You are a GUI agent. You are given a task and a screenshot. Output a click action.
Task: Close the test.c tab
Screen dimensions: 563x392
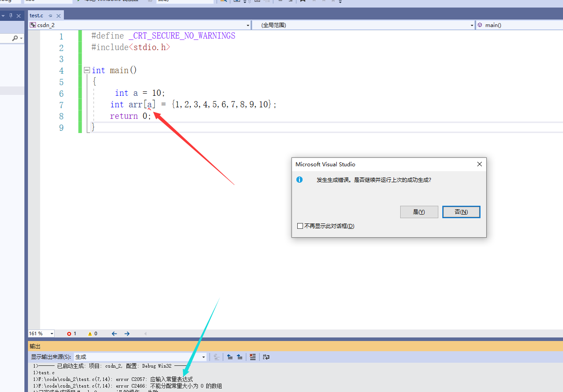58,16
